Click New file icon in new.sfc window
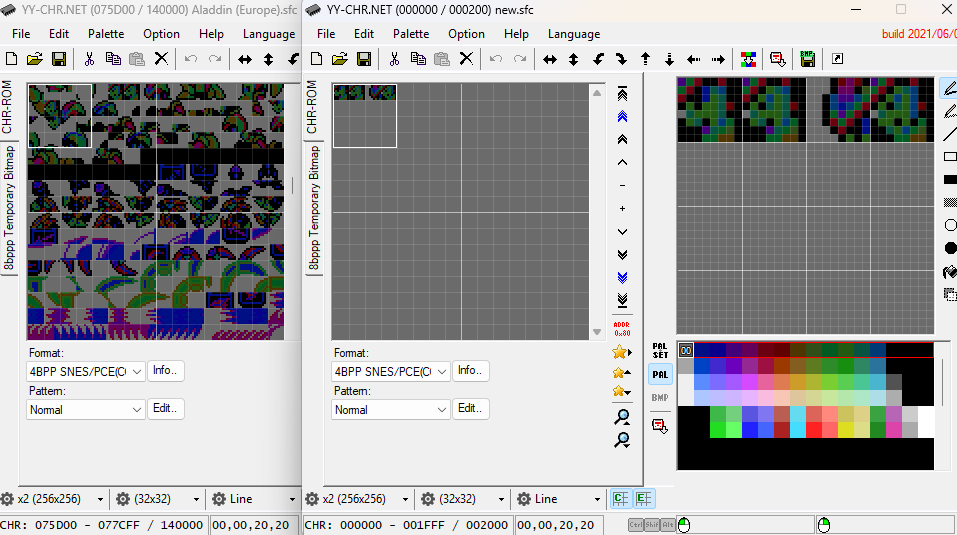Screen dimensions: 957x535 [316, 59]
